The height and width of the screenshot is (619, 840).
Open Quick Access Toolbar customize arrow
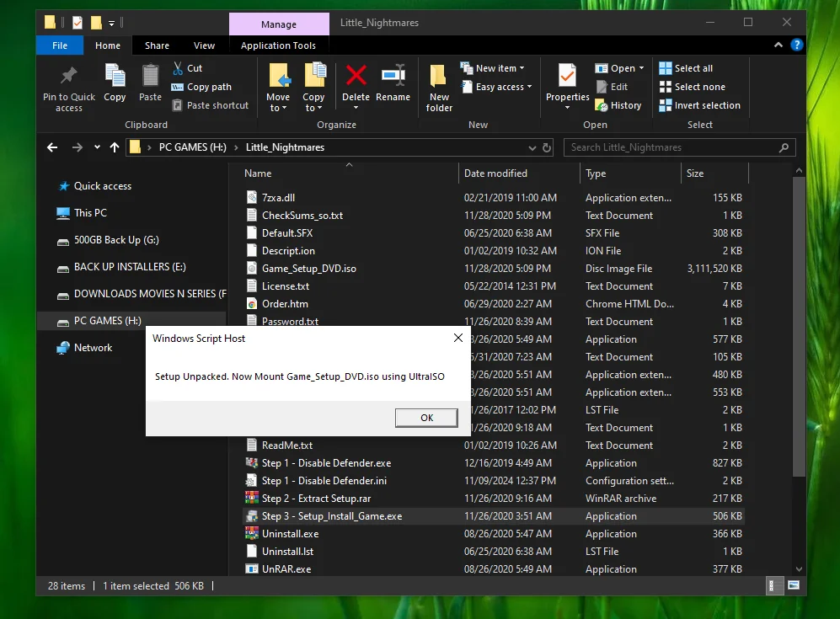(111, 23)
